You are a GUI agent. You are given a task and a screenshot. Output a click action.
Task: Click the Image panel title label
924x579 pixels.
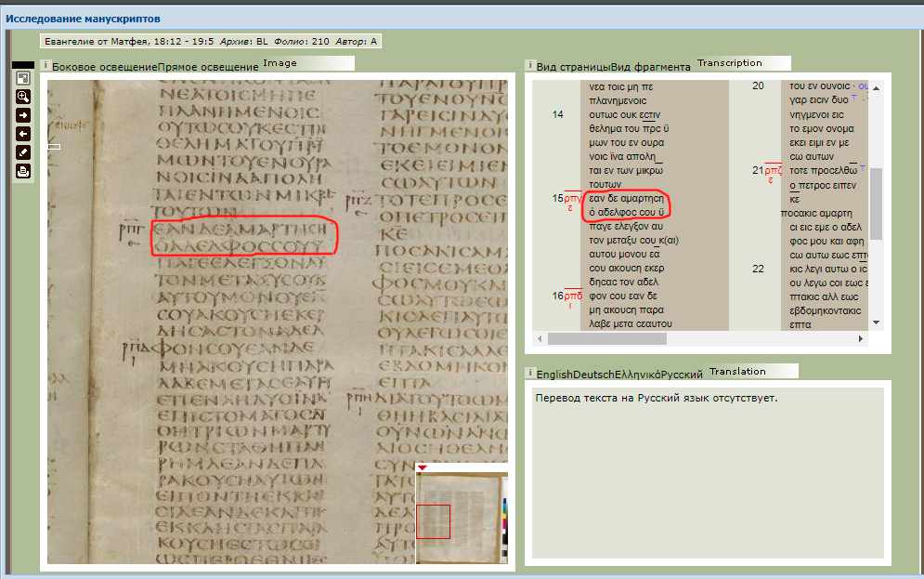(280, 63)
